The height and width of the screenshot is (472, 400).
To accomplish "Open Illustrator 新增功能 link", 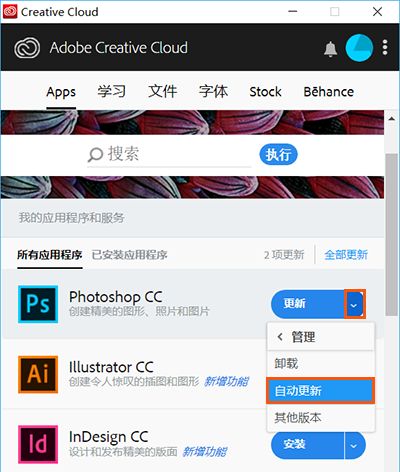I will 226,381.
